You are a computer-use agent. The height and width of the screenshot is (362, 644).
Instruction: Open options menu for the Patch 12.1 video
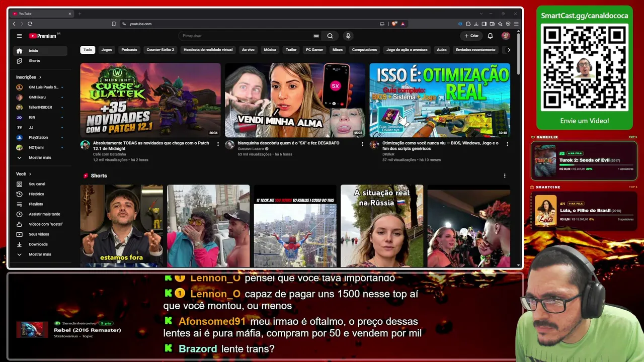click(x=218, y=144)
